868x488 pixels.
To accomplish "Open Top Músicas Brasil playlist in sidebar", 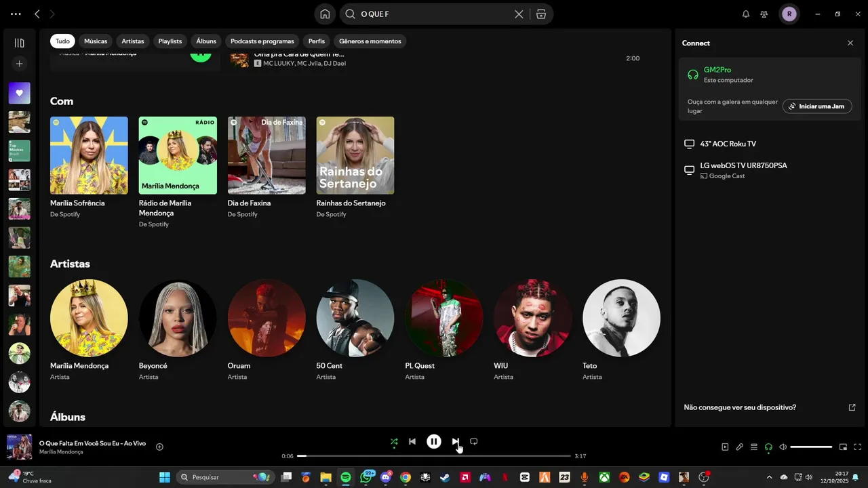I will [x=19, y=150].
